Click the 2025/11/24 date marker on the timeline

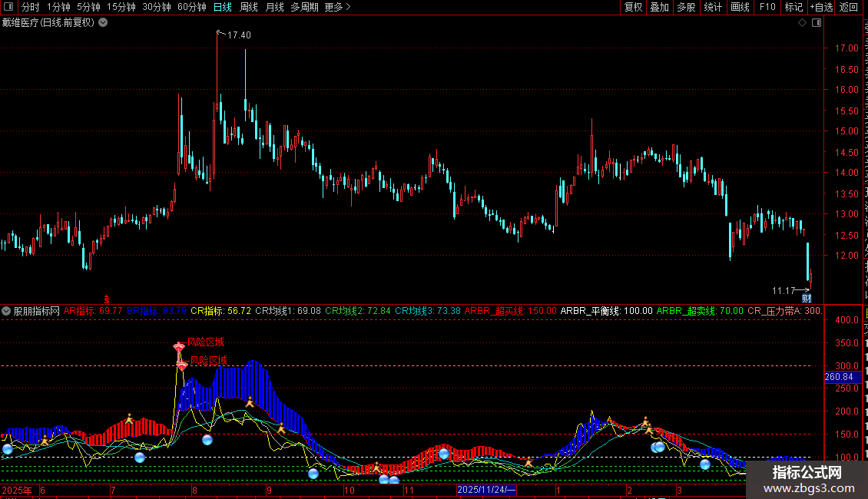coord(486,490)
